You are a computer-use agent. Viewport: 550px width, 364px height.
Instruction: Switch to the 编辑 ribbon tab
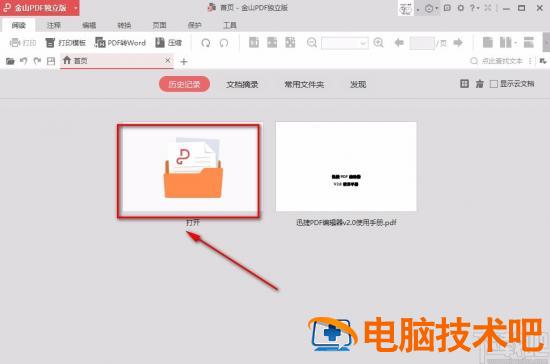[x=89, y=25]
